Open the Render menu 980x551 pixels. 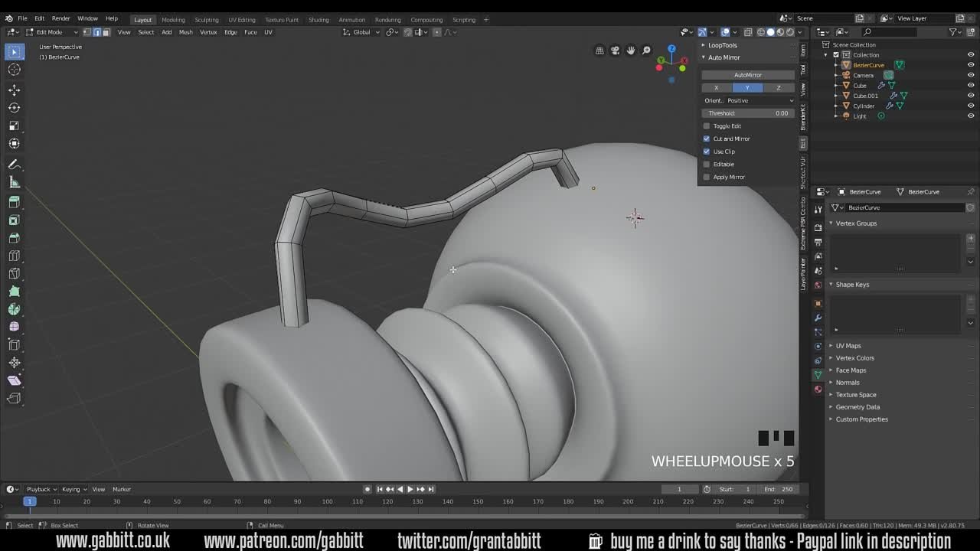(60, 18)
